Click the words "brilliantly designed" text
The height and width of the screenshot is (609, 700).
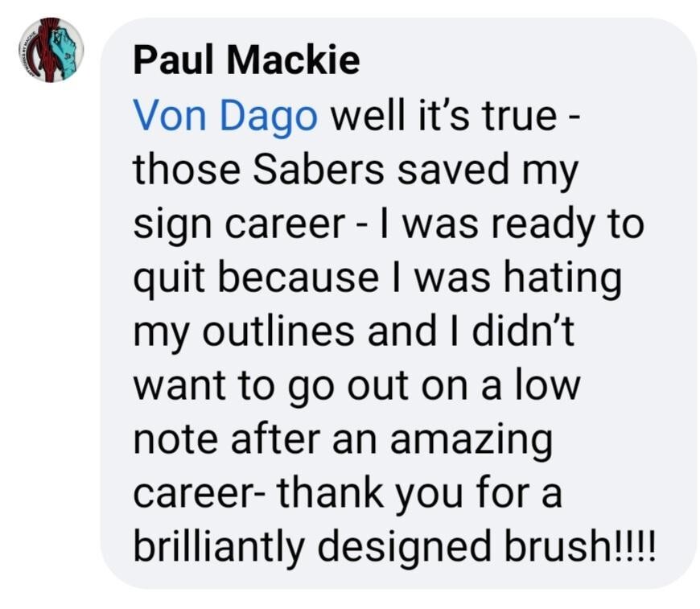pos(312,547)
